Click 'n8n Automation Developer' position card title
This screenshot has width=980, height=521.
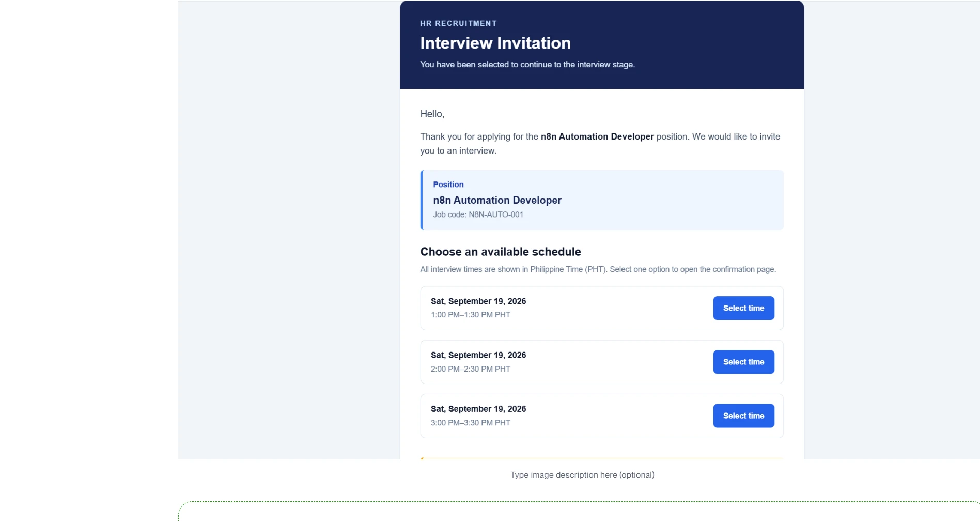tap(497, 200)
